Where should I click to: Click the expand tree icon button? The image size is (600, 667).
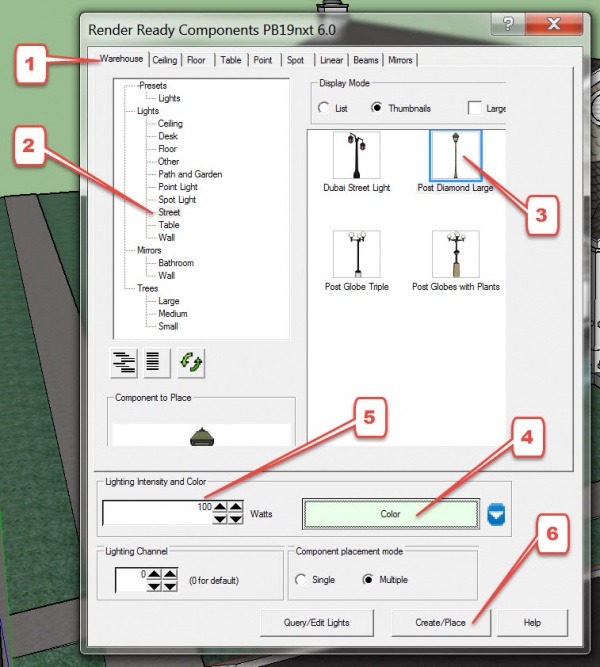click(x=124, y=362)
